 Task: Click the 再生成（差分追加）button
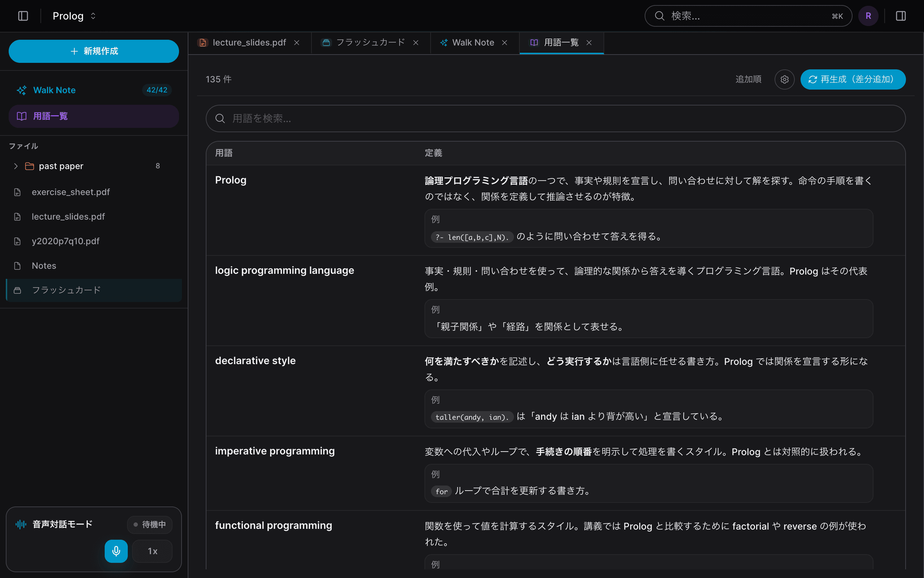pos(853,79)
